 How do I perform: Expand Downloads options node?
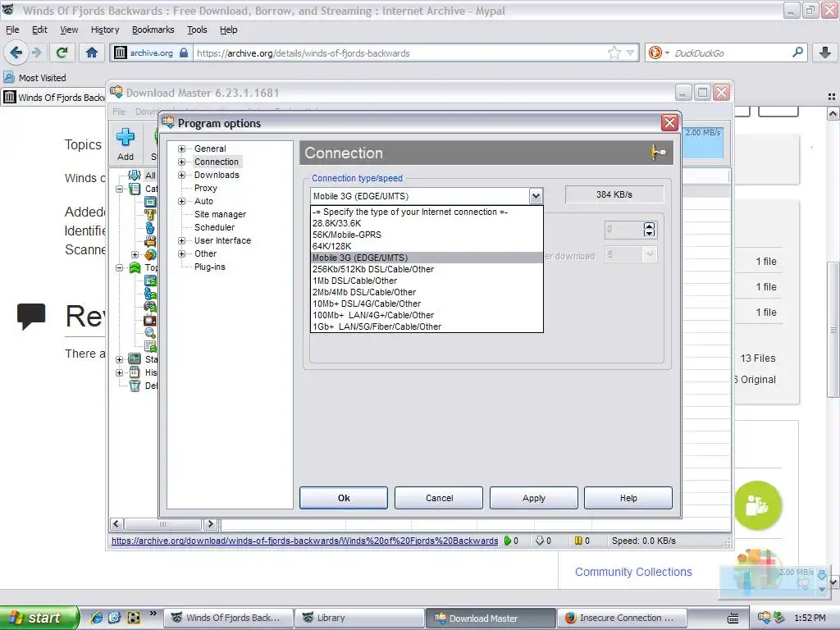(x=181, y=176)
